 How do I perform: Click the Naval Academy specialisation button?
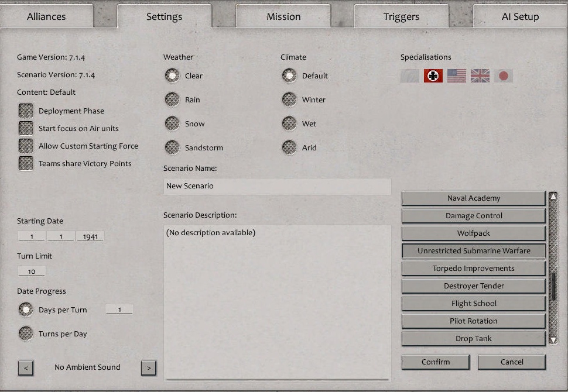(474, 198)
